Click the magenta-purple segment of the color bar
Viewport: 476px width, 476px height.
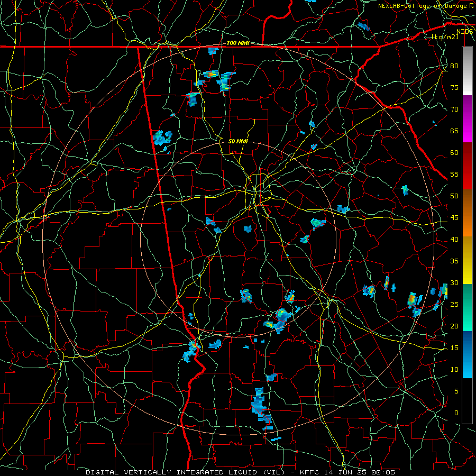[467, 119]
